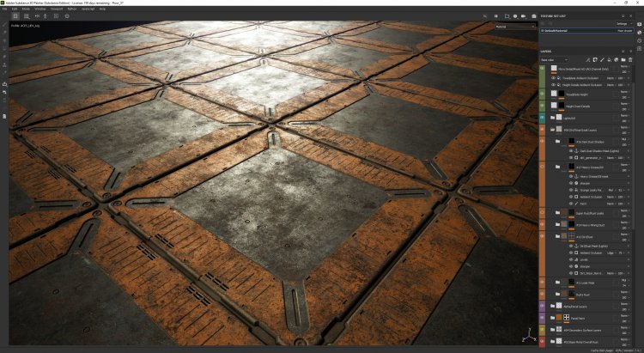The height and width of the screenshot is (353, 644).
Task: Click the pause rendering icon in top toolbar
Action: pyautogui.click(x=495, y=16)
